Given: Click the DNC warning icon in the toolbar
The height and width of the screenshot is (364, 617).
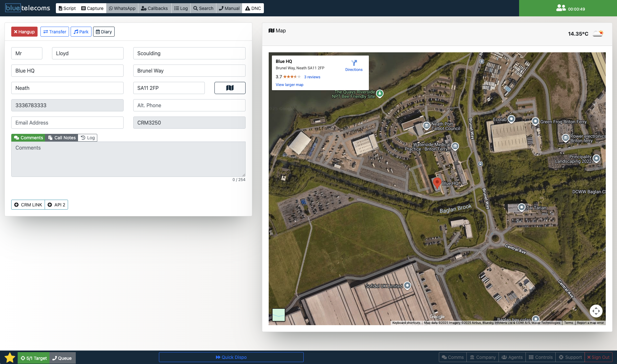Looking at the screenshot, I should 247,8.
